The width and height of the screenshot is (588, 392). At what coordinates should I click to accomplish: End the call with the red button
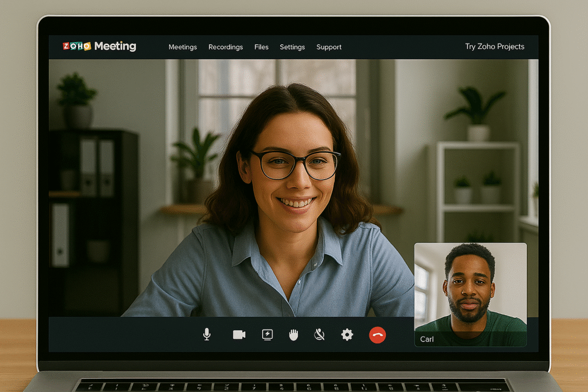(377, 335)
